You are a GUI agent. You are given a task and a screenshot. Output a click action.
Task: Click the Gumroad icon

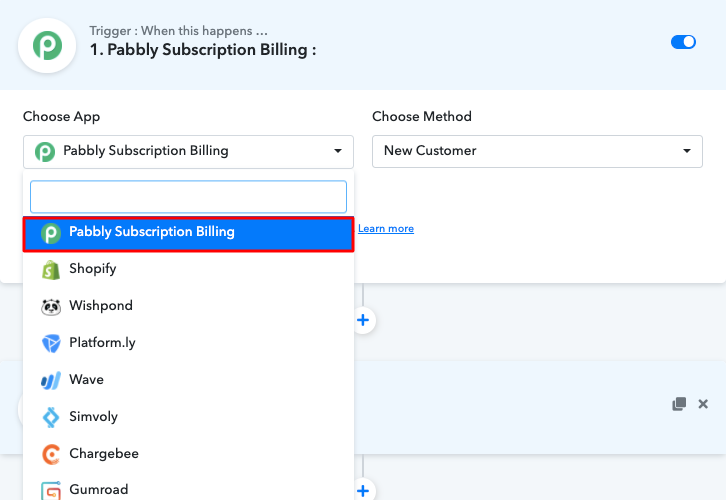pos(51,490)
